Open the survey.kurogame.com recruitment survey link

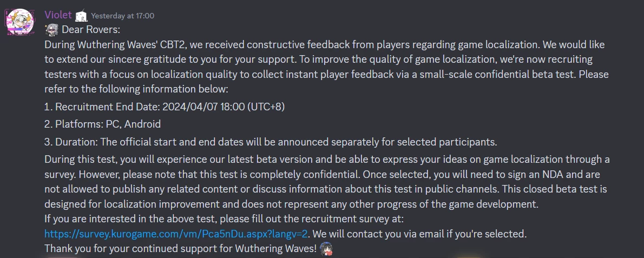176,234
